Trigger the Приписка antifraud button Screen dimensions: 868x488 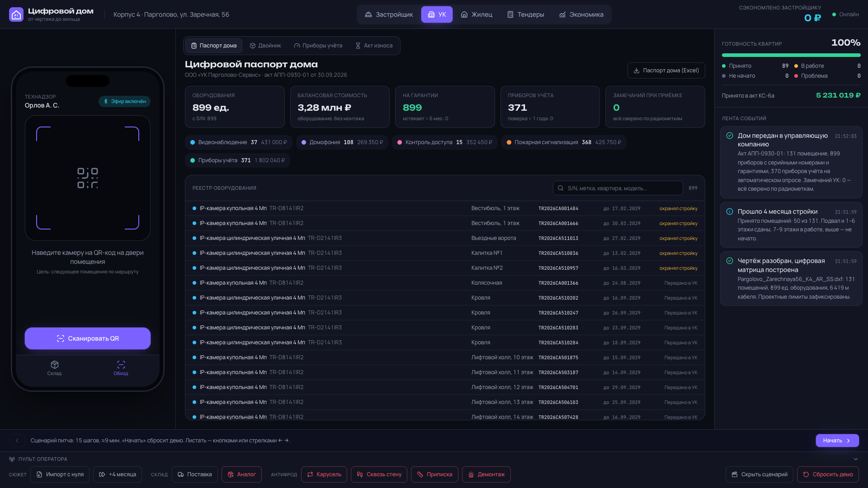(434, 474)
